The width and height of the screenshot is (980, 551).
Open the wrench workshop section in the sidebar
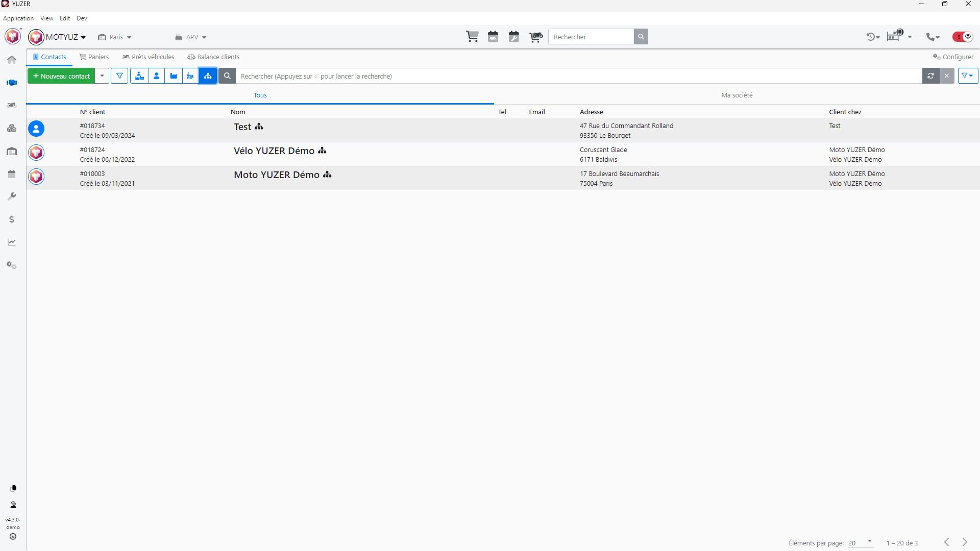[12, 196]
